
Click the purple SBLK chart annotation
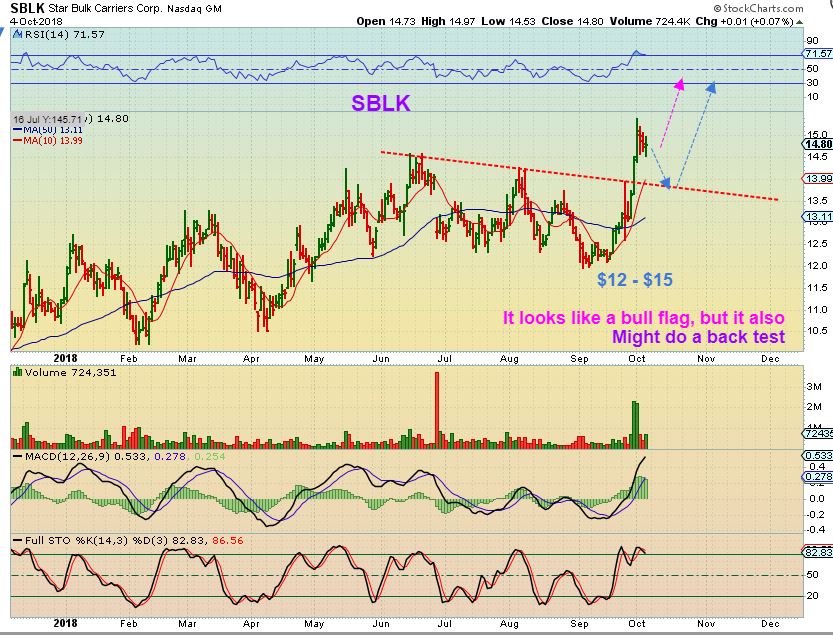point(381,103)
